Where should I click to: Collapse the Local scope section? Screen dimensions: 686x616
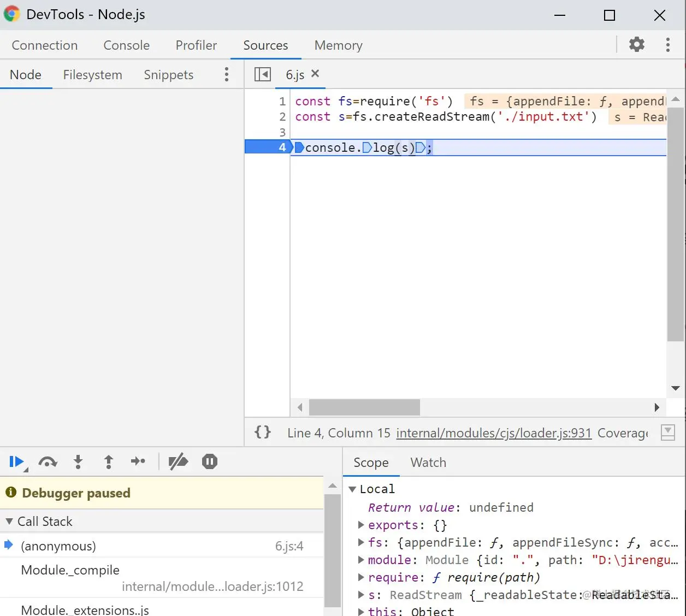tap(352, 489)
